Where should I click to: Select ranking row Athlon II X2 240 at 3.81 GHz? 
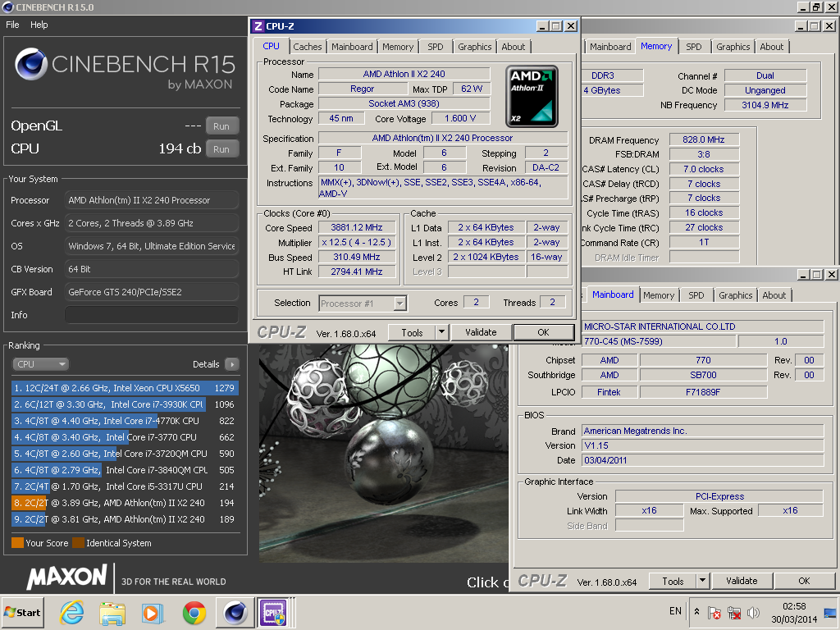125,519
